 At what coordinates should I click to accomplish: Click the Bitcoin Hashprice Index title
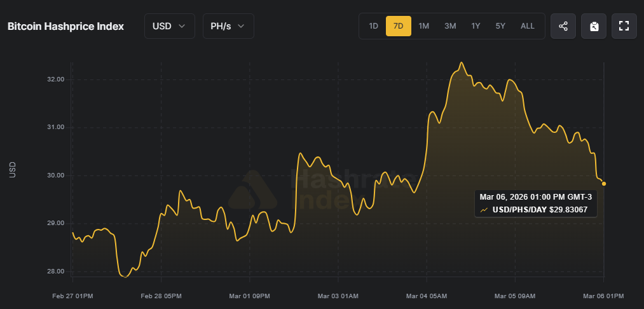(65, 26)
